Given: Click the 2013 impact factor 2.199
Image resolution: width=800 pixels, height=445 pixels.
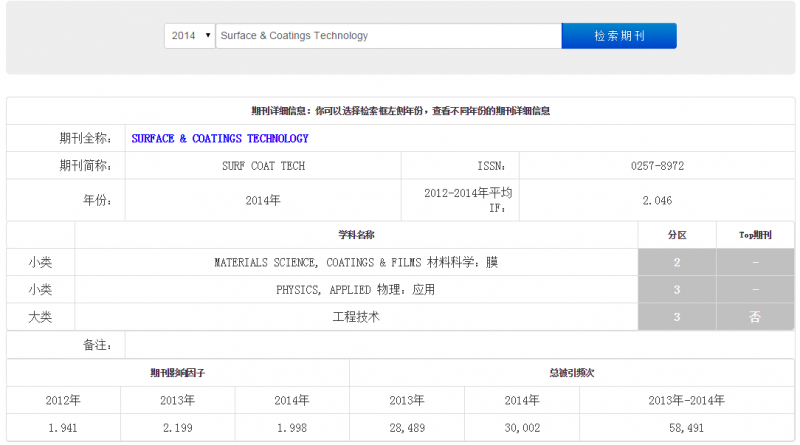Looking at the screenshot, I should [178, 428].
